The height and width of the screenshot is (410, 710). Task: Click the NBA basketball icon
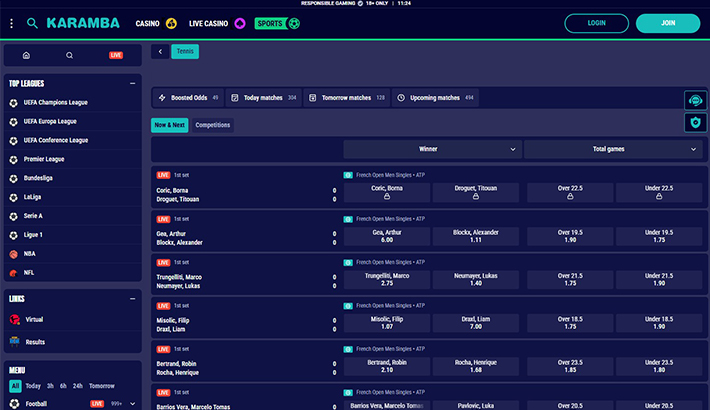coord(14,254)
